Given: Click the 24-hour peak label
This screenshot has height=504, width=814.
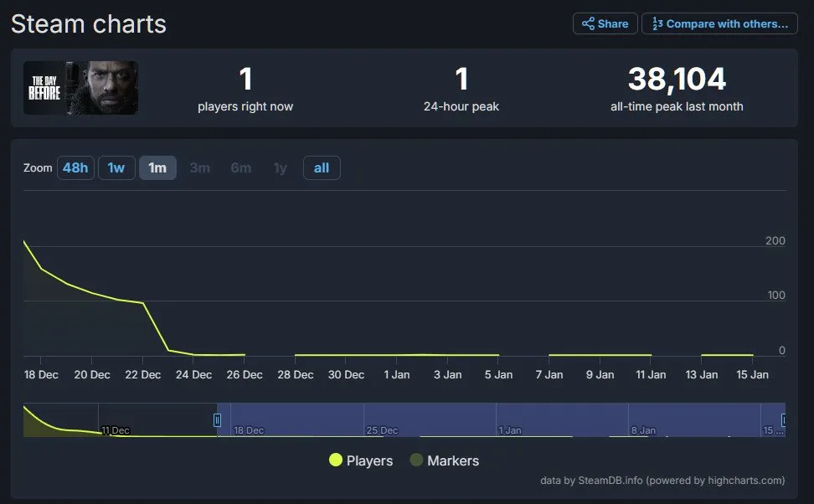Looking at the screenshot, I should [461, 106].
